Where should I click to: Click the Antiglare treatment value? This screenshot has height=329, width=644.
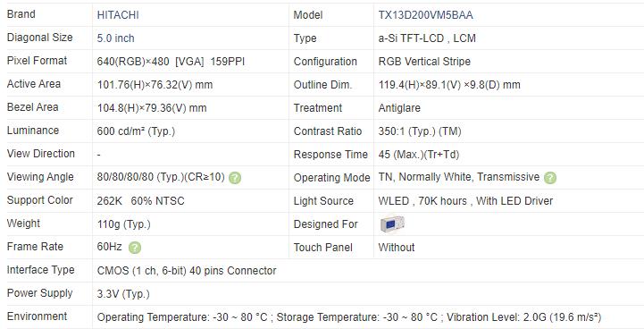tap(399, 108)
